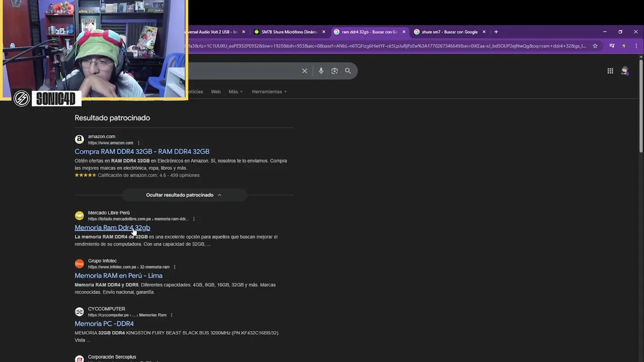Open options for CYCCOMPUTER result
This screenshot has width=644, height=362.
[172, 315]
